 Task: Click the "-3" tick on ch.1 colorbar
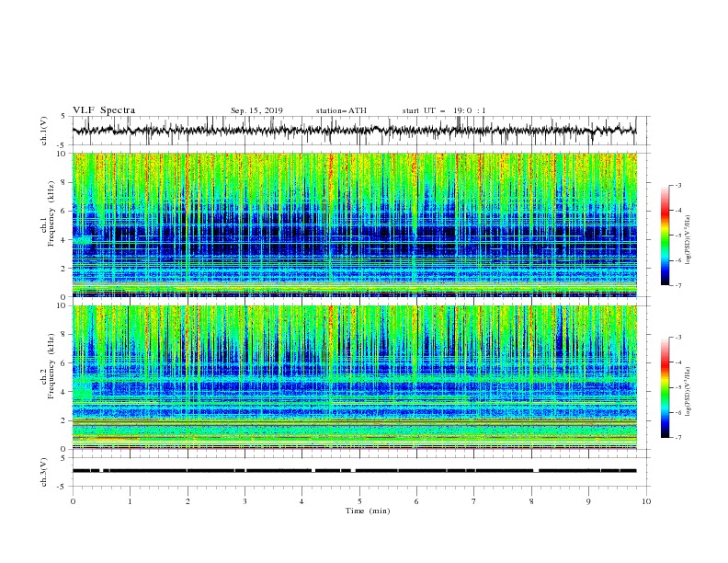678,185
